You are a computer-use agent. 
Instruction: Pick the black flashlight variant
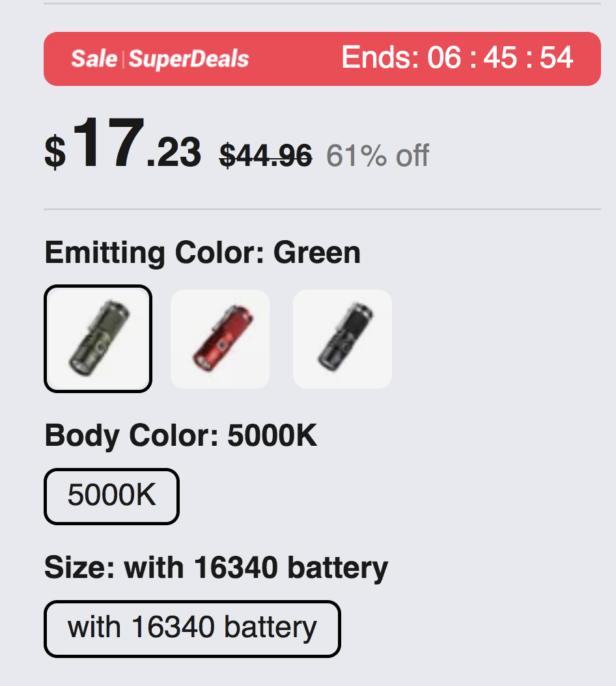[343, 339]
